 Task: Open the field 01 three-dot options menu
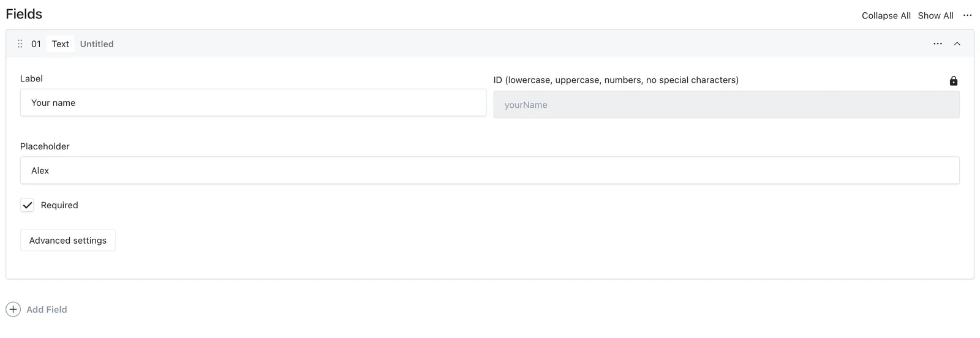(x=938, y=44)
